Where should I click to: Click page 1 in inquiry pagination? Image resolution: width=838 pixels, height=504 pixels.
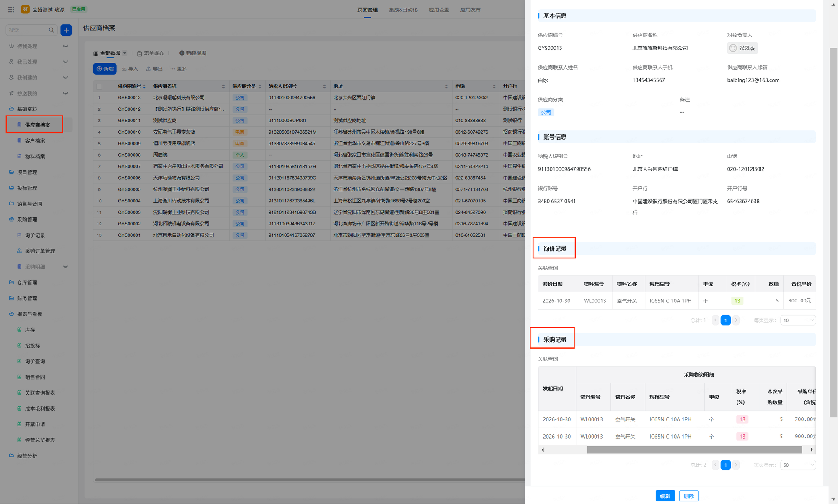(x=725, y=320)
